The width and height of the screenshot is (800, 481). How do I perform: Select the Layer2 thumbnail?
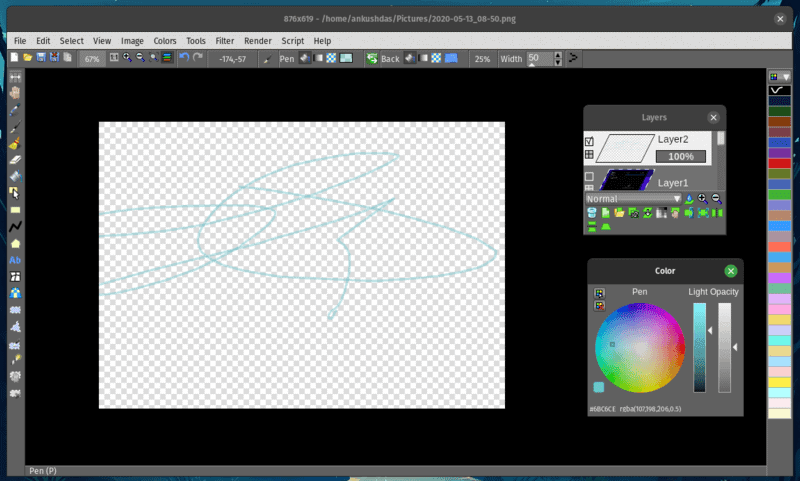click(x=626, y=149)
